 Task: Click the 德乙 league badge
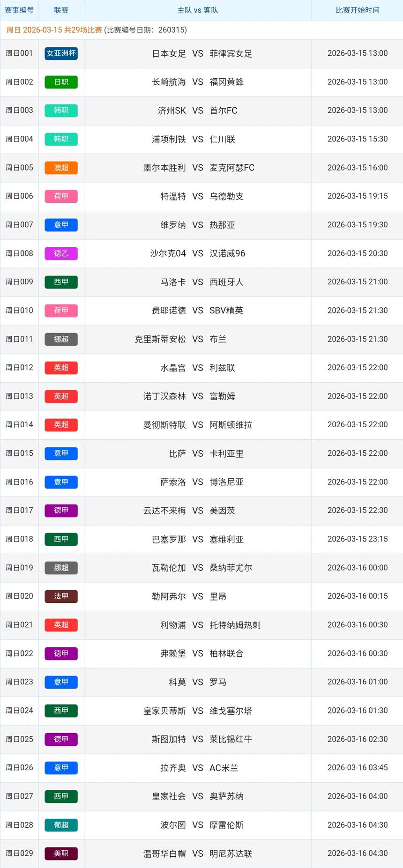(x=61, y=253)
